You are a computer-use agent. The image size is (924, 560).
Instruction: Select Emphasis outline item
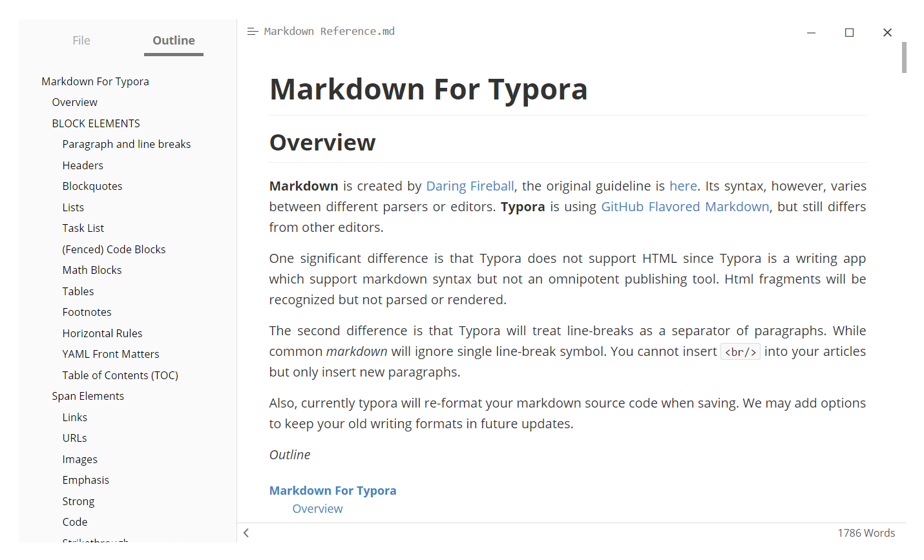(x=85, y=480)
